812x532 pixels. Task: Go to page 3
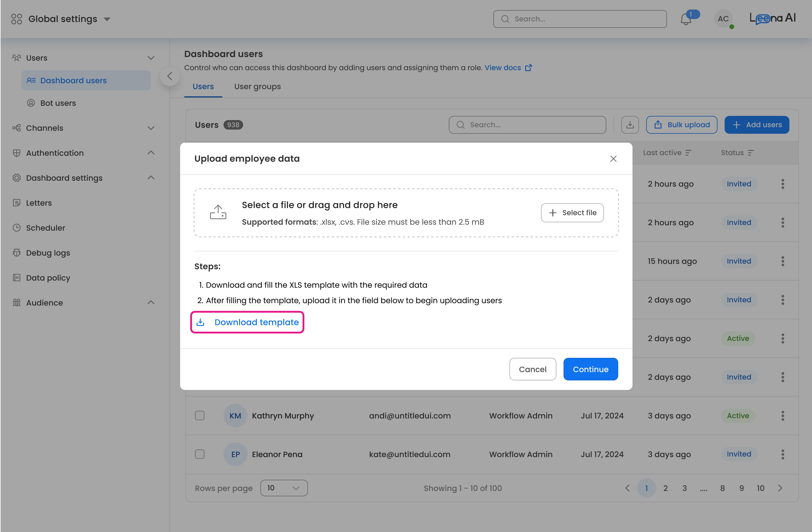[x=684, y=488]
